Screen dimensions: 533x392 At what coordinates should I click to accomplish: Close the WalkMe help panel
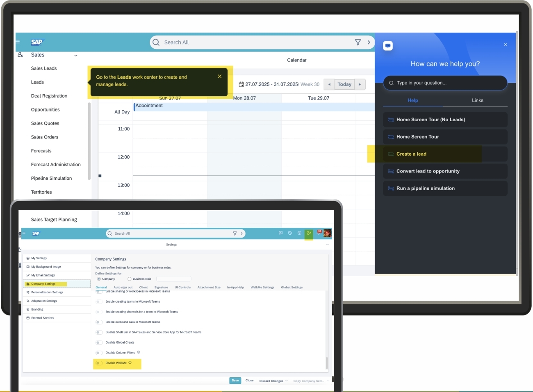coord(506,45)
